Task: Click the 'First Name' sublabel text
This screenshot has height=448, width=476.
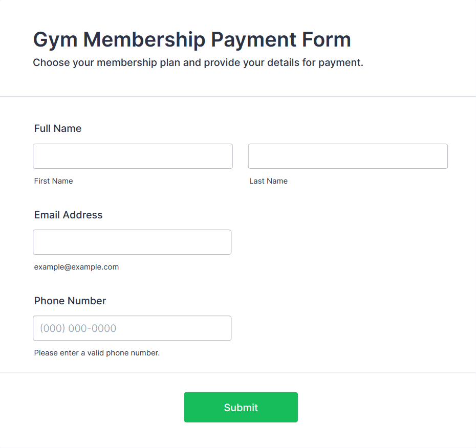Action: pyautogui.click(x=53, y=181)
